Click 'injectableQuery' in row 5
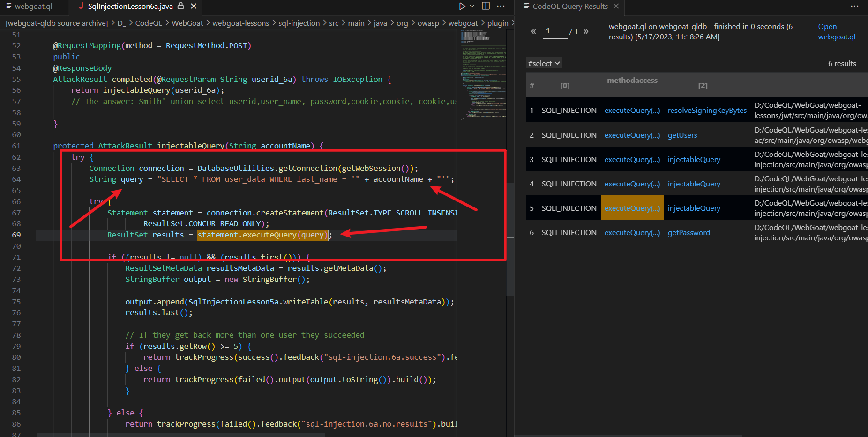 (x=694, y=208)
